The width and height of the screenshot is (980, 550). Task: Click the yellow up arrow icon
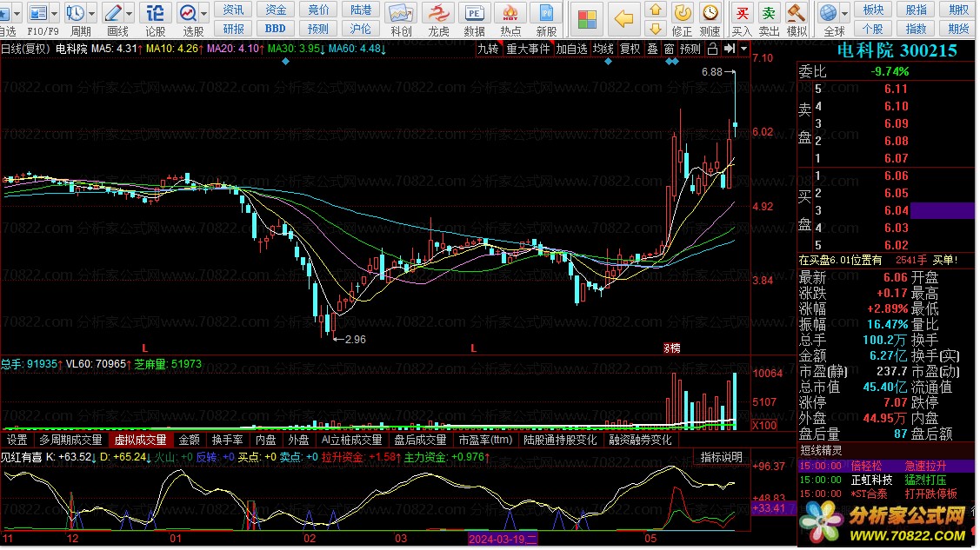click(x=656, y=10)
